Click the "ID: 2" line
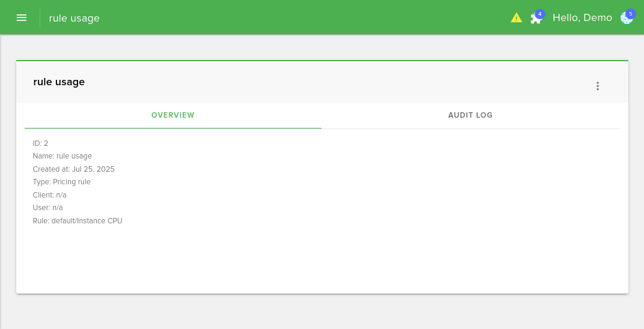 40,143
